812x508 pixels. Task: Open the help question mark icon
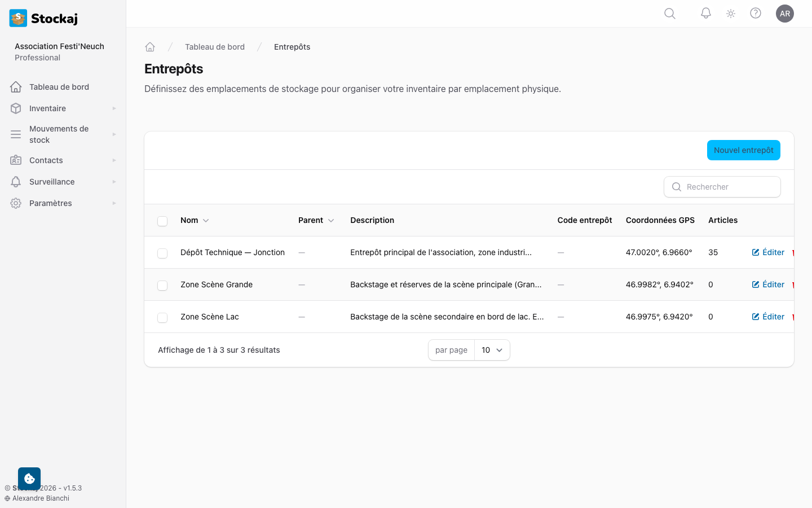pyautogui.click(x=756, y=14)
